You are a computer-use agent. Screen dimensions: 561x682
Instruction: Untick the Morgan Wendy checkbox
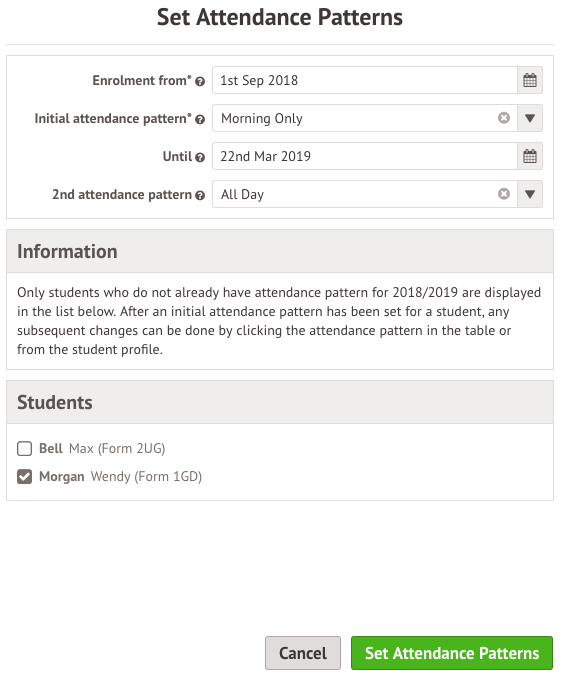pos(24,477)
